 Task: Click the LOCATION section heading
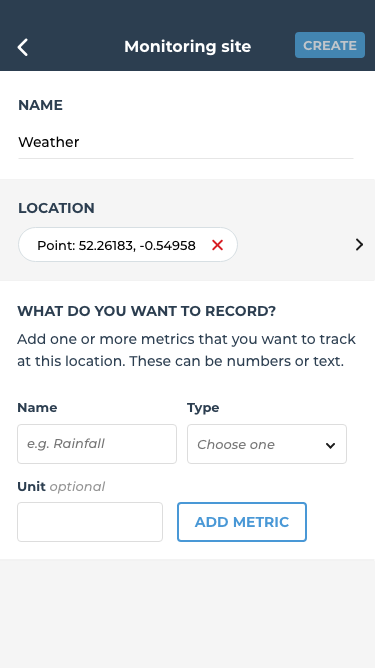(56, 208)
